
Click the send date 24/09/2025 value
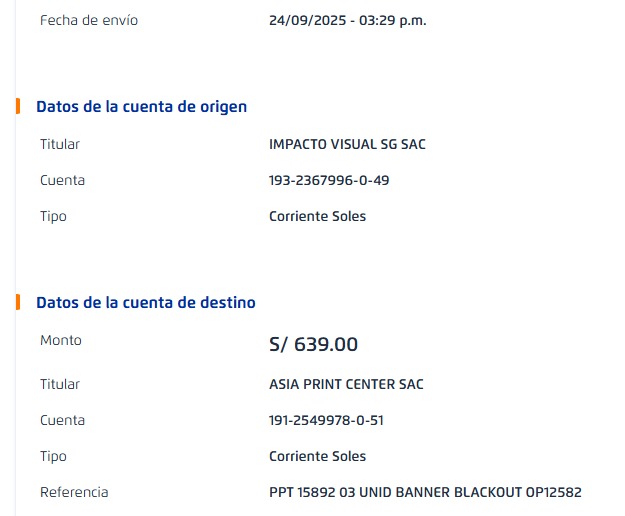point(347,20)
